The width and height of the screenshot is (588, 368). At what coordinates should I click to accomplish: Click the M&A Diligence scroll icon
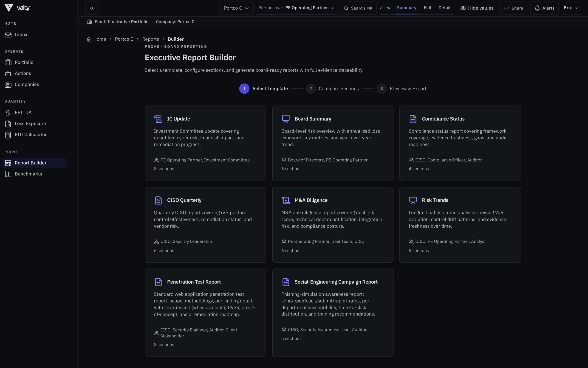pos(286,200)
